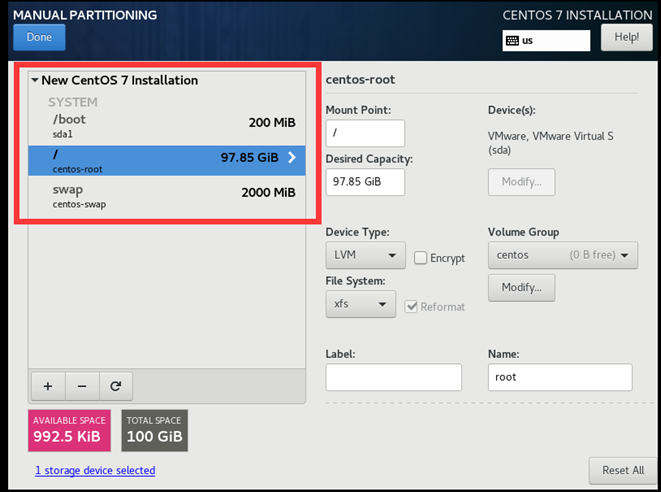This screenshot has width=661, height=492.
Task: Click the add mount point plus icon
Action: tap(48, 386)
